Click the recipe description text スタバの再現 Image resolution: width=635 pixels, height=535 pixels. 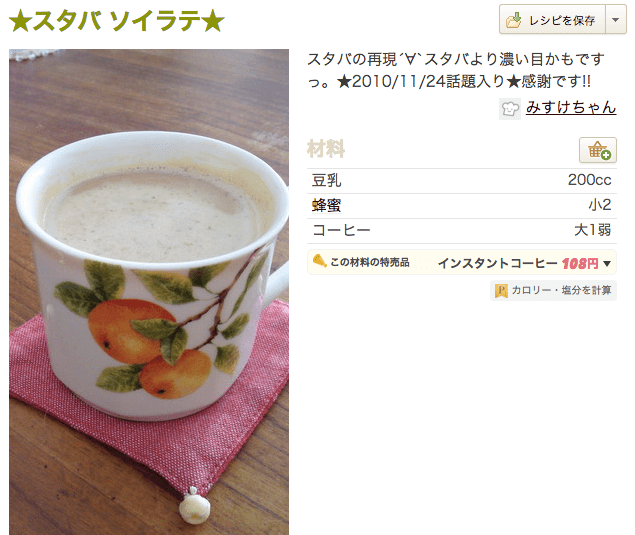(x=456, y=70)
